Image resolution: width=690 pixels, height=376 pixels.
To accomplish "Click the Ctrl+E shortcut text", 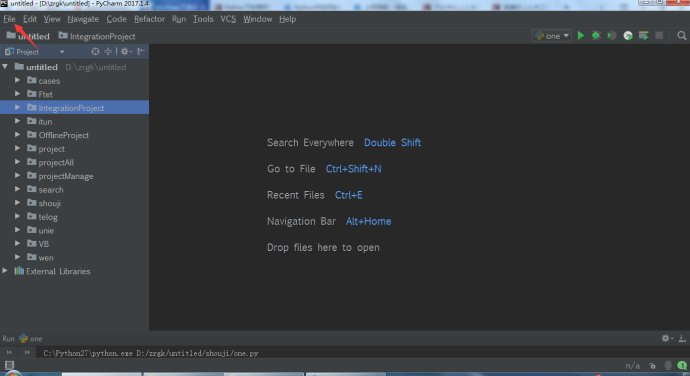I will [x=349, y=195].
